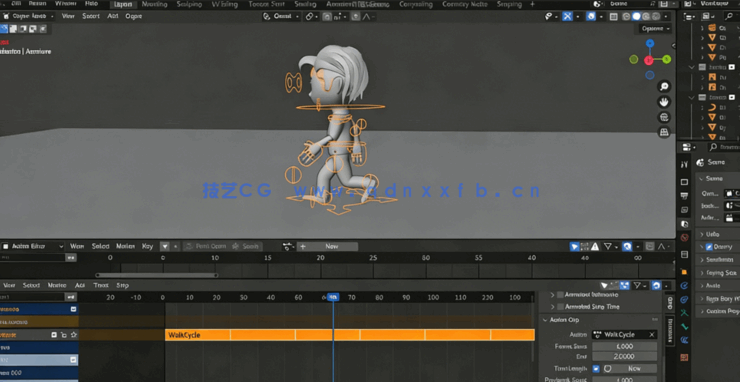Open the transform orientation dropdown
This screenshot has width=740, height=382.
tap(281, 17)
